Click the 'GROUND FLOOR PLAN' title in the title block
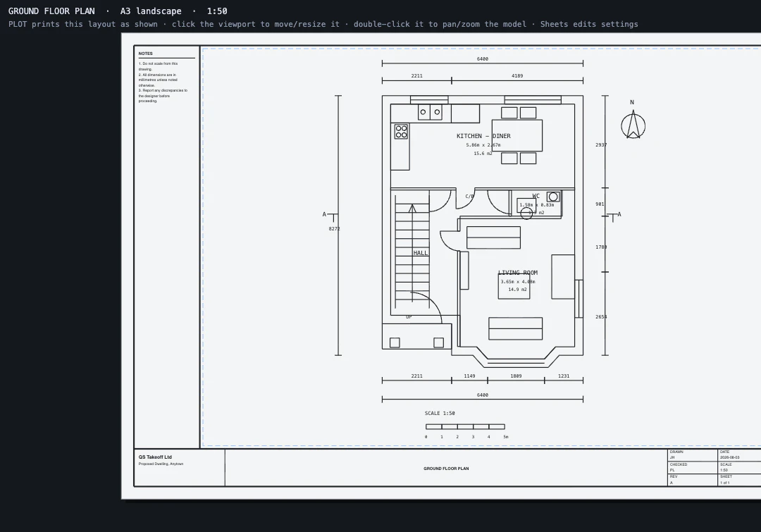The width and height of the screenshot is (761, 532). (x=446, y=469)
